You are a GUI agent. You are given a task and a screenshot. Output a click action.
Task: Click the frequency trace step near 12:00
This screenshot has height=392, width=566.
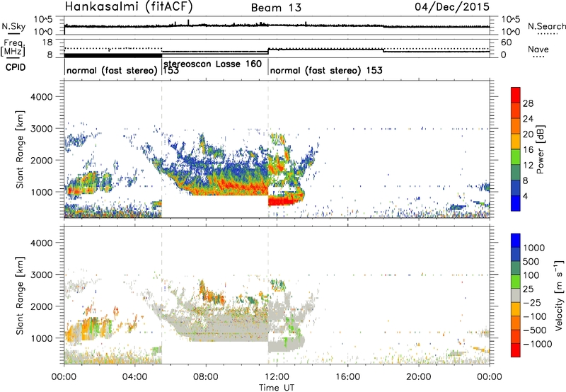pyautogui.click(x=268, y=50)
